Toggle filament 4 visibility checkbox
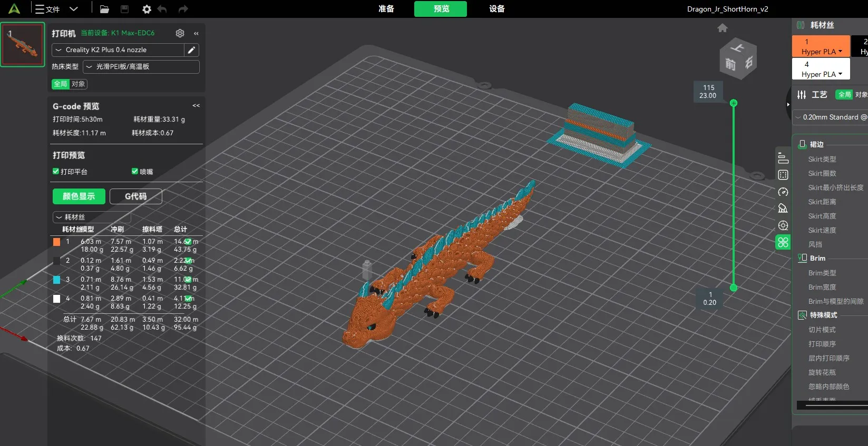This screenshot has height=446, width=868. (188, 299)
